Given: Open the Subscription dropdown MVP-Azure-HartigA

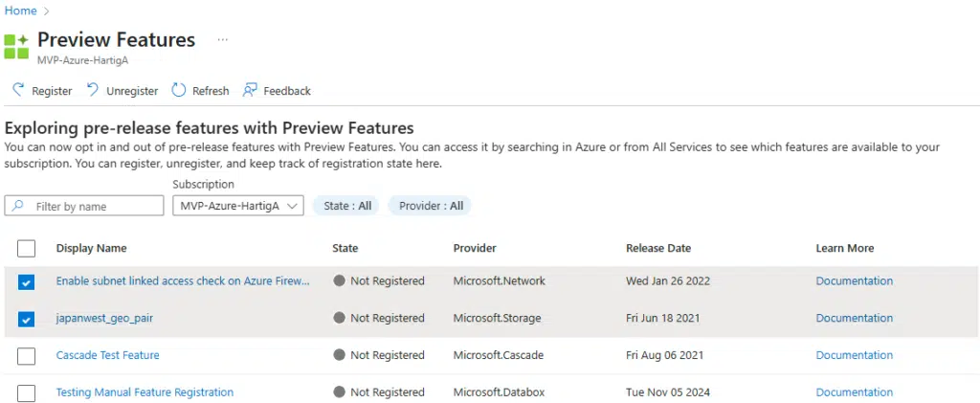Looking at the screenshot, I should point(238,206).
